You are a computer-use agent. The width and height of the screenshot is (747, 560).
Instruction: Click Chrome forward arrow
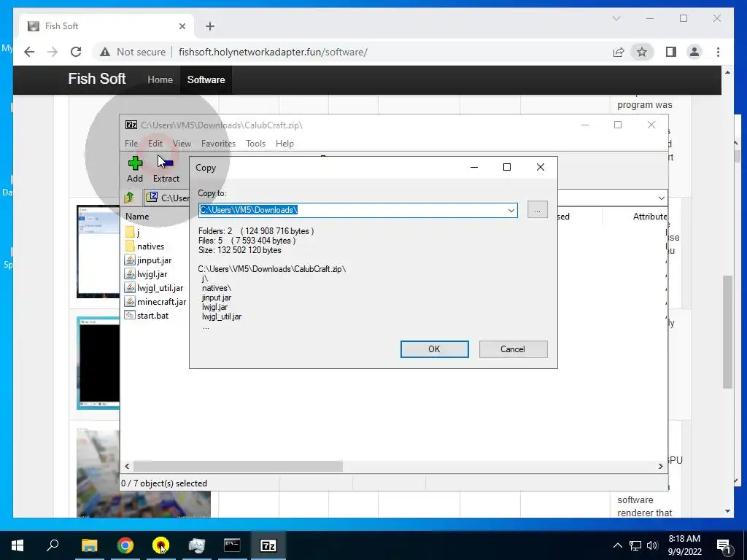[53, 52]
